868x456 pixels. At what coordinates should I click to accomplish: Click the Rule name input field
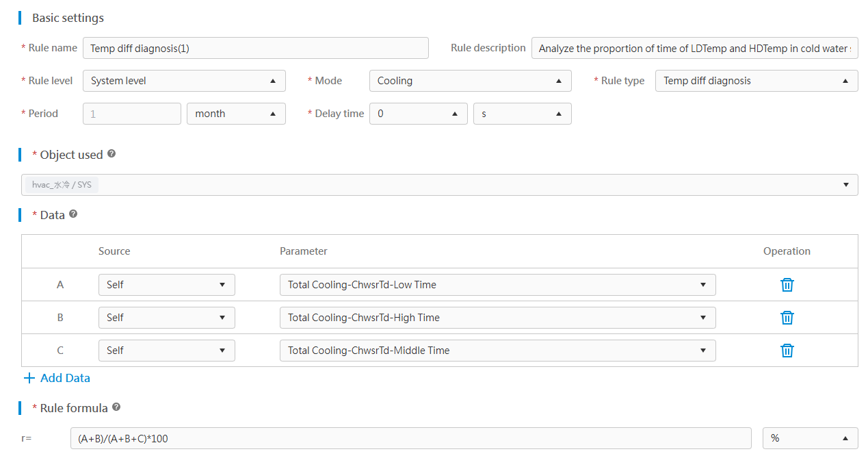(x=255, y=48)
